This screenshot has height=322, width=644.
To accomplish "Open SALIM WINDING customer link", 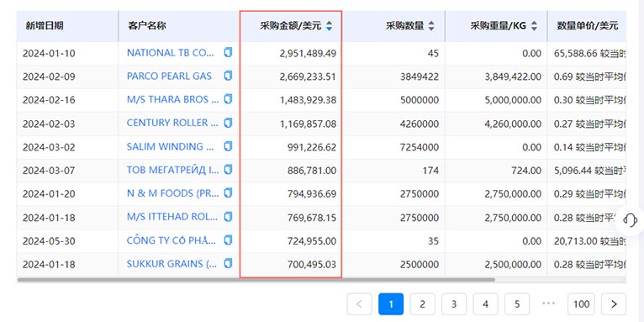I will pos(171,146).
